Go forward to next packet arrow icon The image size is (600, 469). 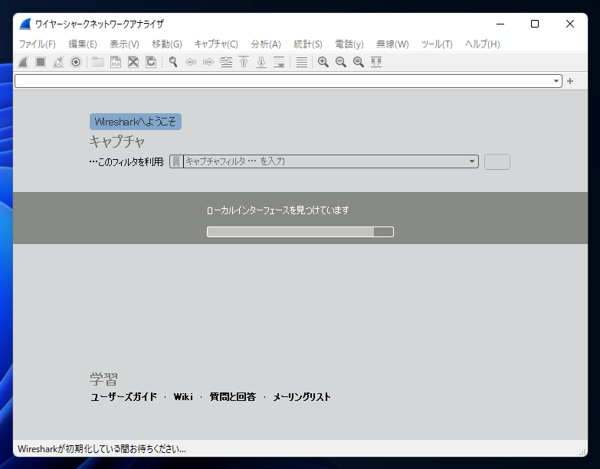coord(208,62)
